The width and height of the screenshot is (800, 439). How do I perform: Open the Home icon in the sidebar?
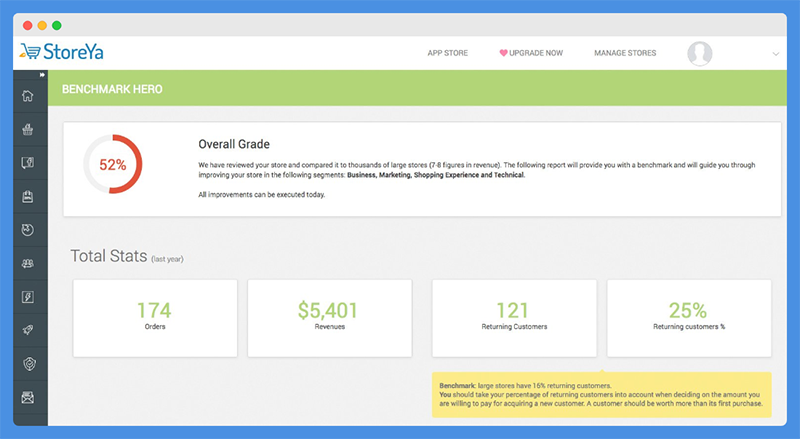point(28,96)
